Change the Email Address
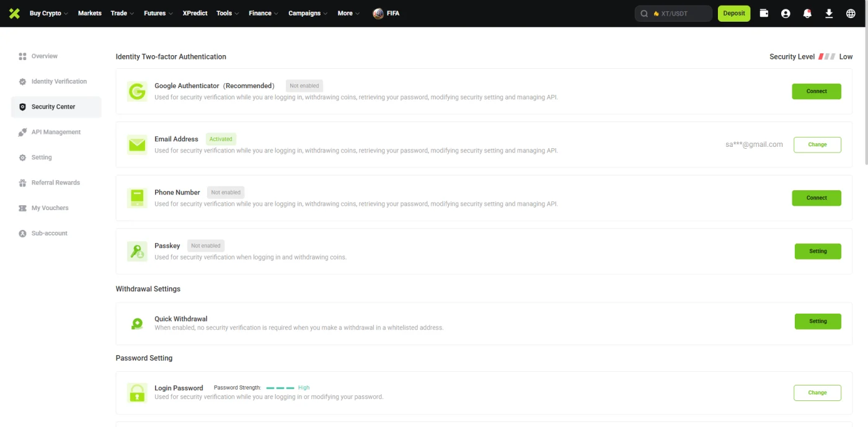868x427 pixels. (817, 145)
